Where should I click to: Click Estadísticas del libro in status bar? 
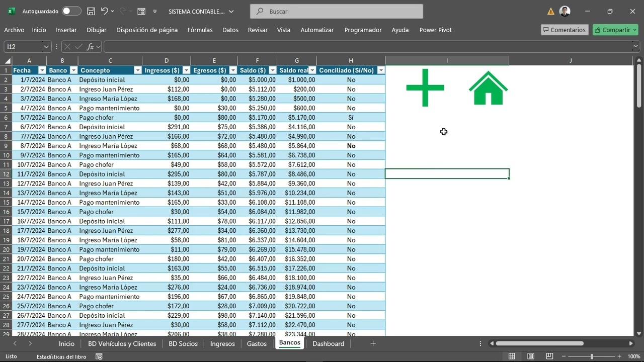tap(61, 356)
